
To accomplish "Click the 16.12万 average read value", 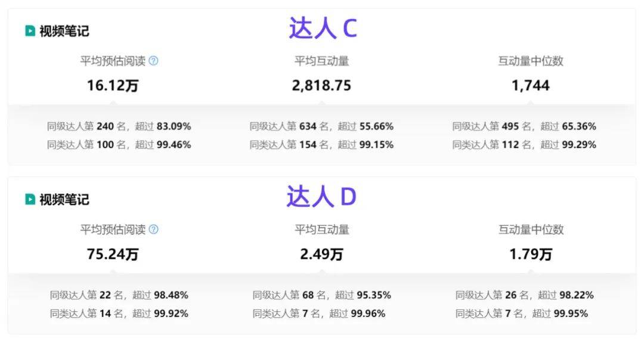I will coord(113,85).
